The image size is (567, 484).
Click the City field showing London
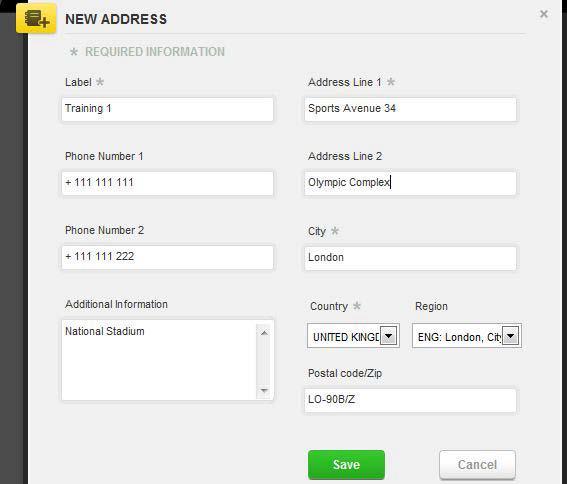click(x=410, y=258)
